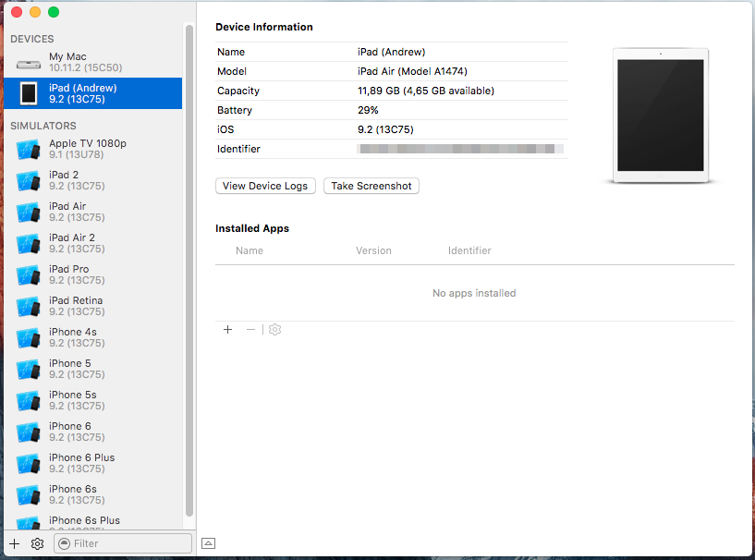Viewport: 755px width, 560px height.
Task: Click the devices sidebar scrollbar
Action: point(189,271)
